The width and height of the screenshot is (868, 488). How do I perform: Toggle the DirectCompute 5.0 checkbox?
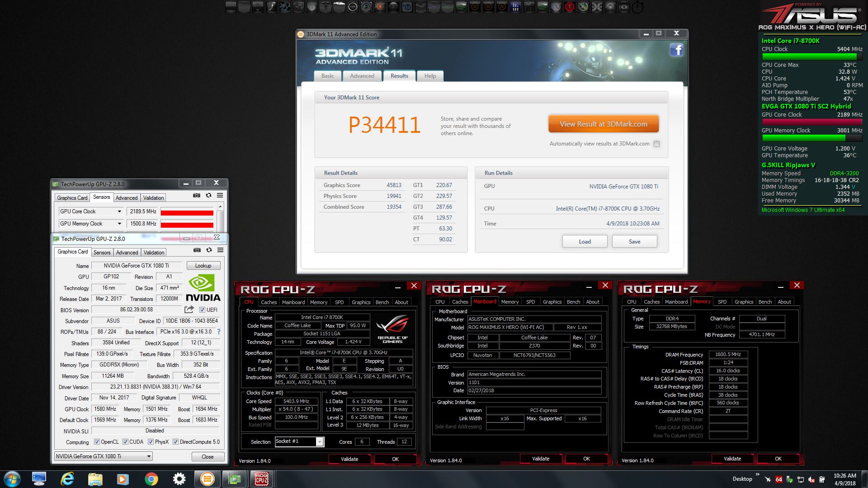coord(175,442)
